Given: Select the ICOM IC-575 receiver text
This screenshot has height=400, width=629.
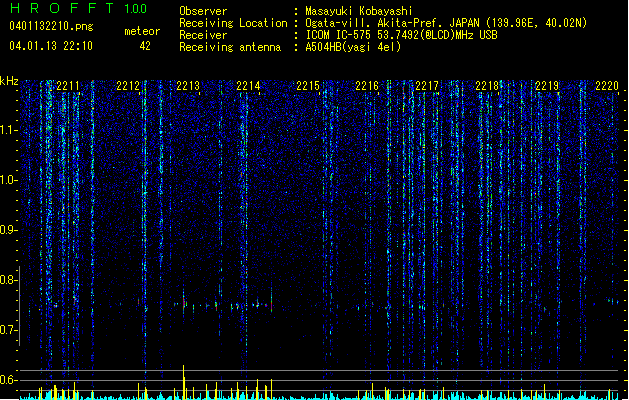Looking at the screenshot, I should [x=401, y=35].
